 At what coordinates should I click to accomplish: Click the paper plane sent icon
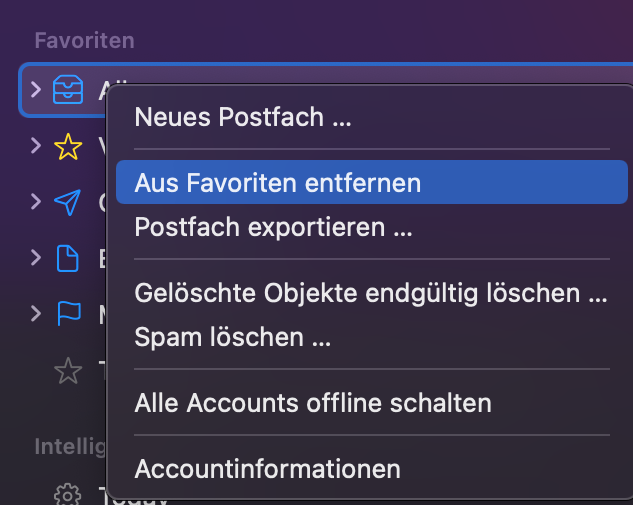pos(68,204)
